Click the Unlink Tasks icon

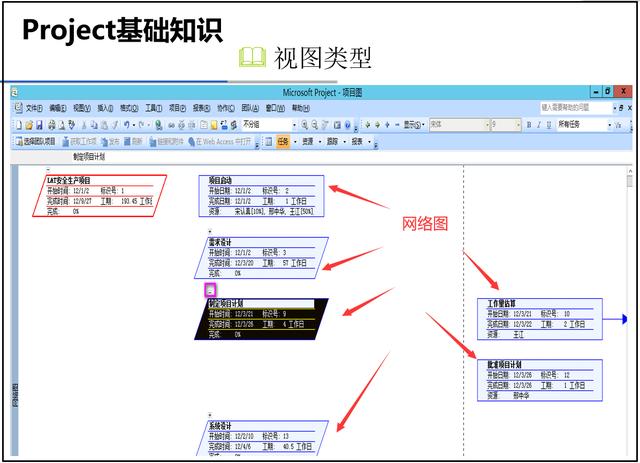click(181, 125)
